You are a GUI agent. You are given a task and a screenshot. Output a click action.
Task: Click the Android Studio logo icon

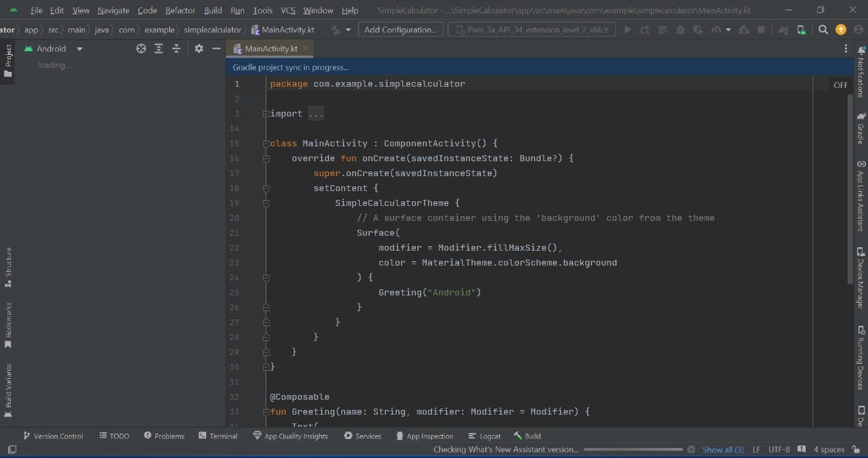point(14,10)
